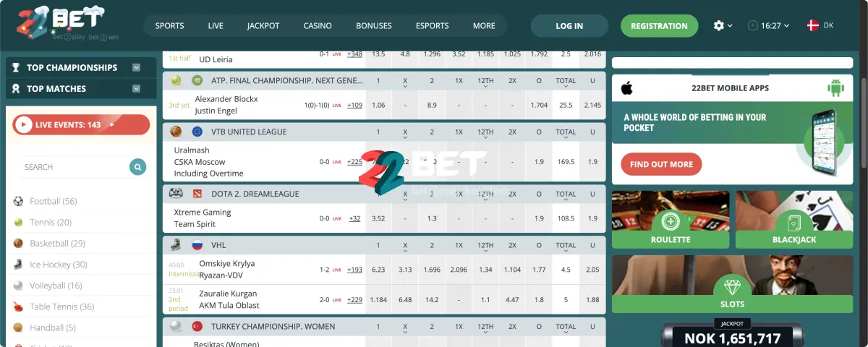The width and height of the screenshot is (868, 347).
Task: Click the trophy icon beside Top Championships
Action: (16, 67)
